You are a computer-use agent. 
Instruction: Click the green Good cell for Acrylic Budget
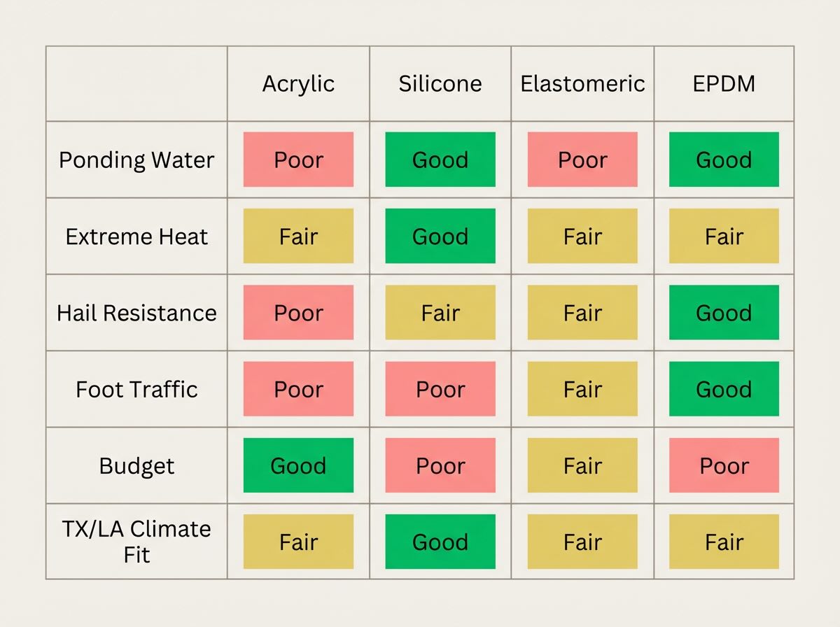tap(298, 466)
